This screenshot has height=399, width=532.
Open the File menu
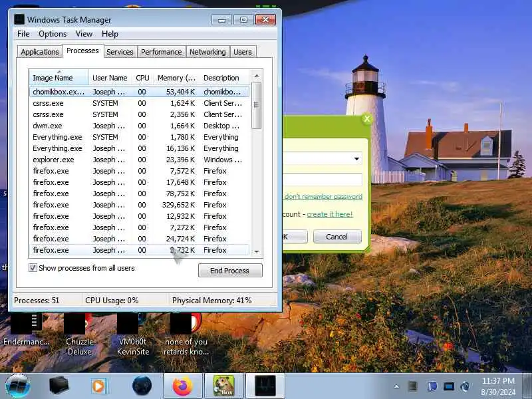[23, 34]
